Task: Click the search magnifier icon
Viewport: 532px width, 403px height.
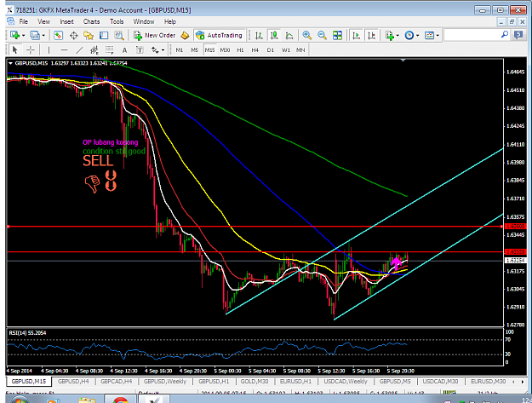Action: click(x=505, y=34)
